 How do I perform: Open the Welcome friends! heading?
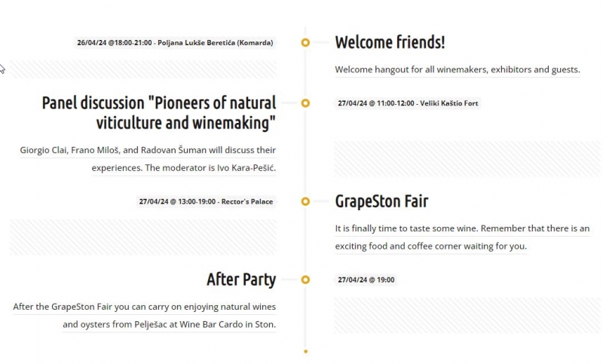pyautogui.click(x=390, y=42)
